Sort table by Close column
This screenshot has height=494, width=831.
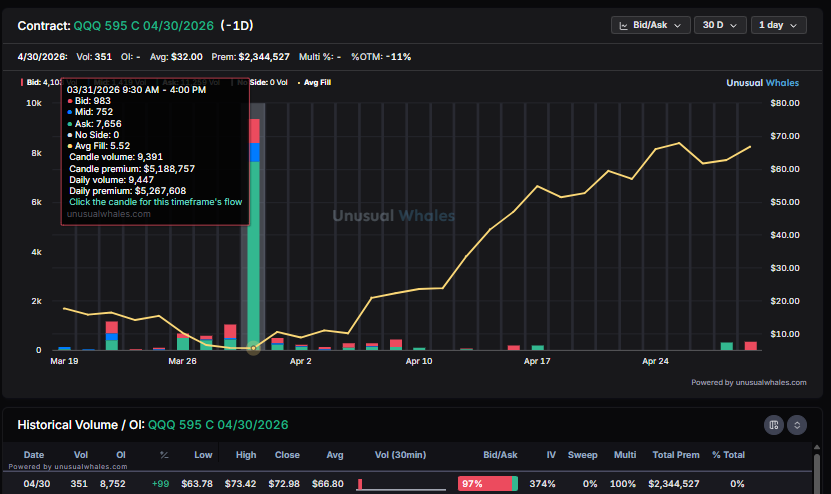(x=287, y=455)
